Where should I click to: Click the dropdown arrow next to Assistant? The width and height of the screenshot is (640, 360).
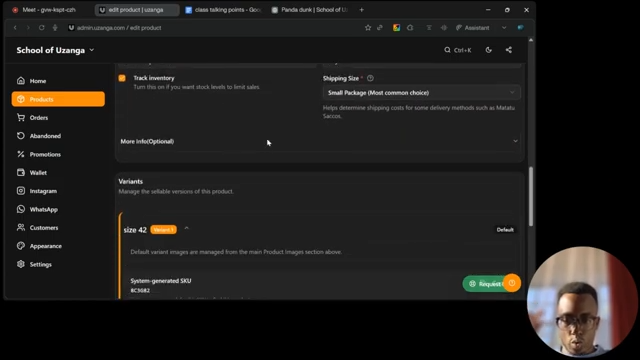click(504, 28)
